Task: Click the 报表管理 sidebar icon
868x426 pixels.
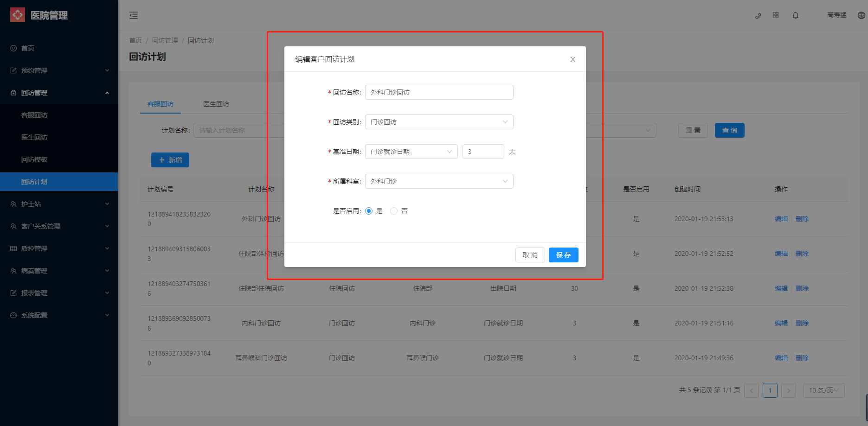Action: [13, 293]
